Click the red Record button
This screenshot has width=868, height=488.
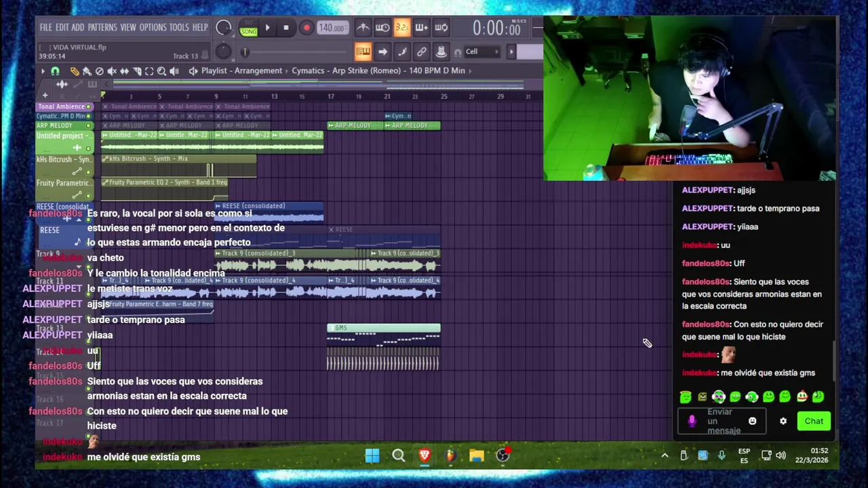[x=307, y=28]
